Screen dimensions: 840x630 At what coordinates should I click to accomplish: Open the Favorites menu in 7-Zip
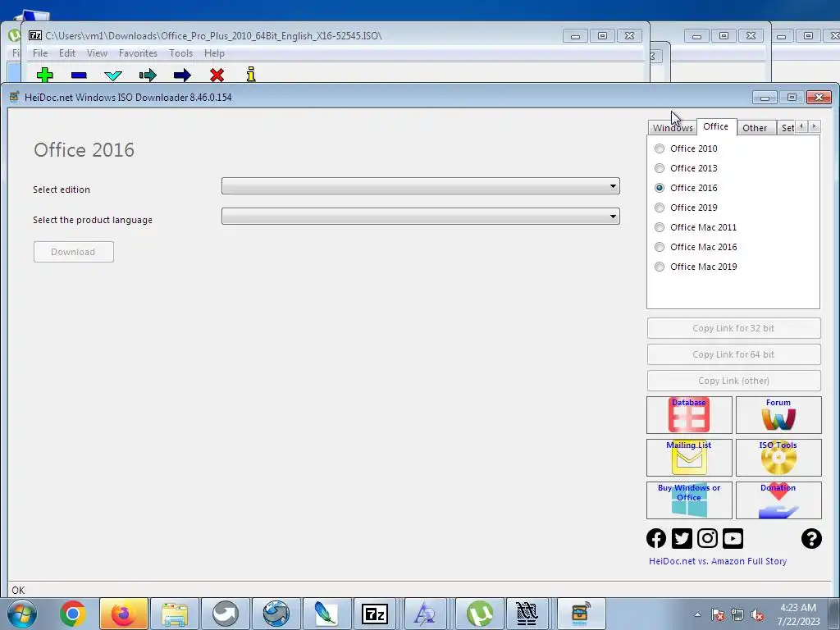[138, 53]
